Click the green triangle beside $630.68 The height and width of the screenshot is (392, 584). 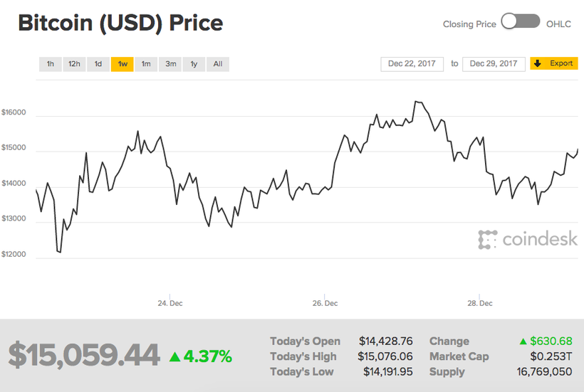523,341
